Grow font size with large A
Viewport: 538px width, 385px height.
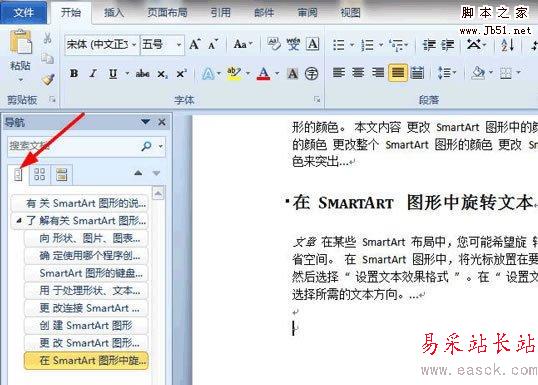click(x=195, y=44)
